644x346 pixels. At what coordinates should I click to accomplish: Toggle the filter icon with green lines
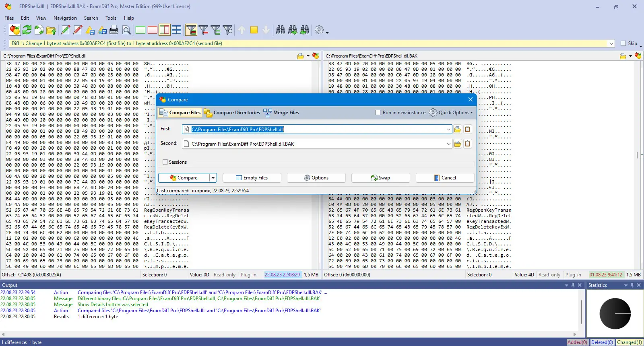coord(216,30)
